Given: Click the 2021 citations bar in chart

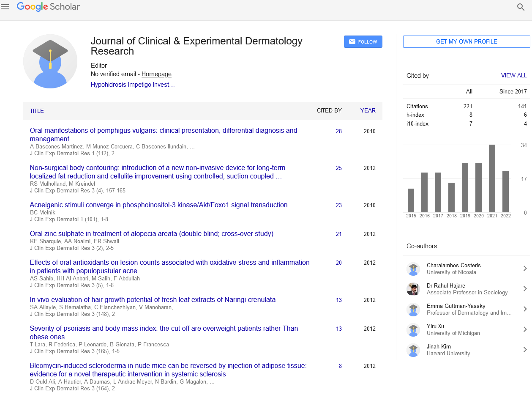Looking at the screenshot, I should [492, 178].
